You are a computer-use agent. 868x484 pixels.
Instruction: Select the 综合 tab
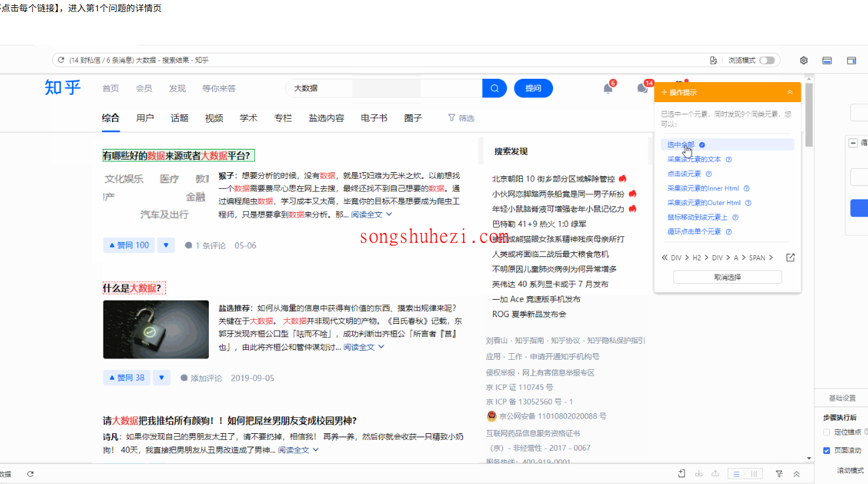111,117
